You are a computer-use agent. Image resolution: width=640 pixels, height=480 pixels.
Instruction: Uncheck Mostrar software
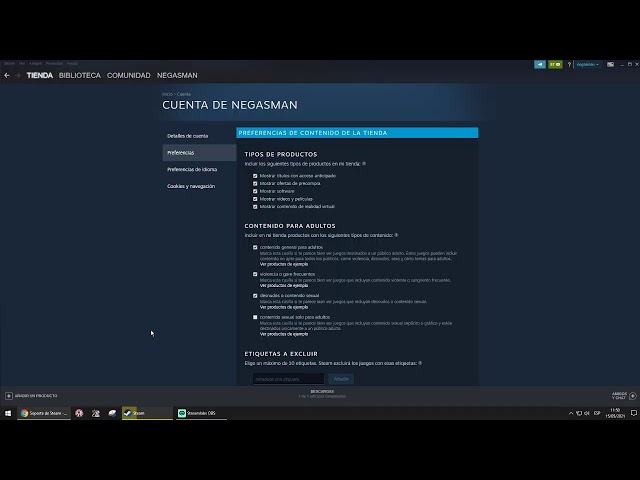pyautogui.click(x=255, y=191)
